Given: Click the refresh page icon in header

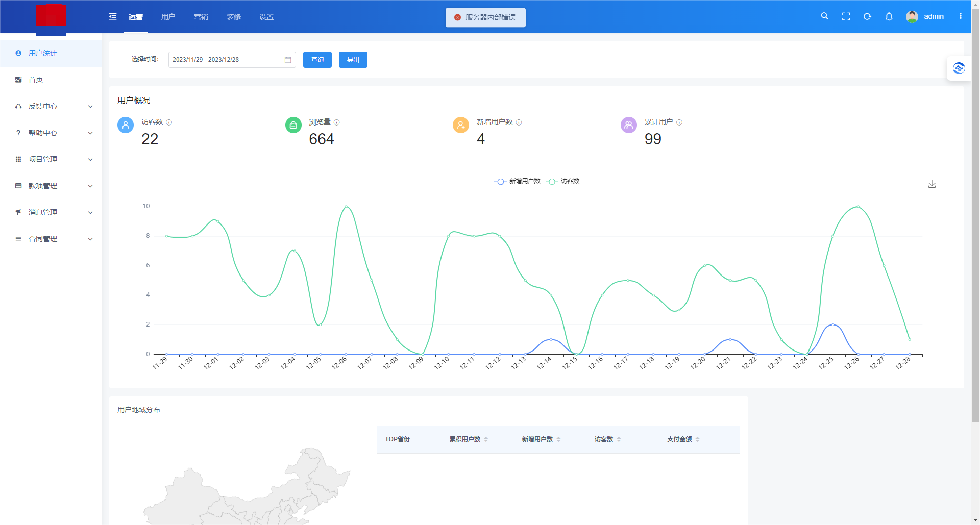Looking at the screenshot, I should pyautogui.click(x=867, y=16).
